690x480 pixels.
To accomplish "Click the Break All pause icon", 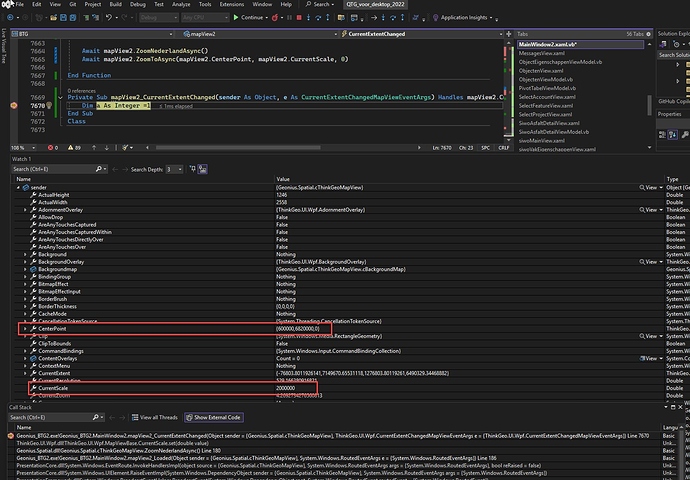I will pos(289,18).
